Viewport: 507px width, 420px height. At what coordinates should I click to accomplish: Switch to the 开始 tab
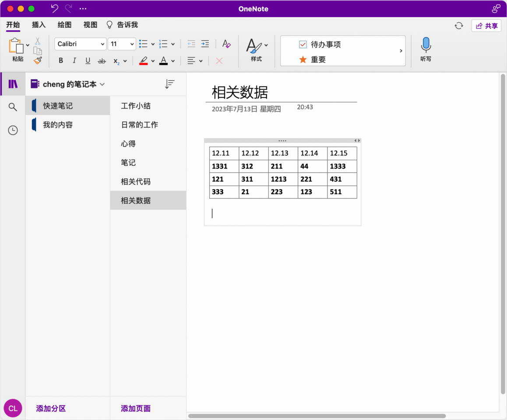13,25
